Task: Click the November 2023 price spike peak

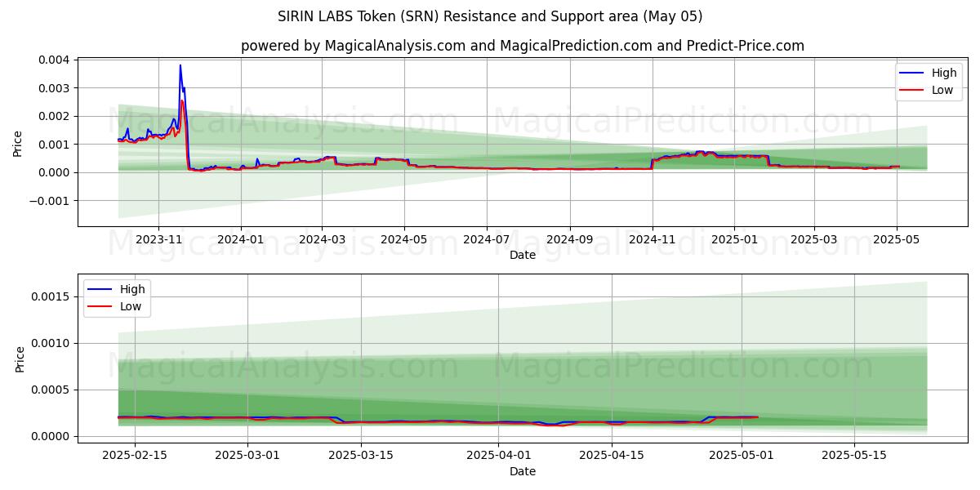Action: click(180, 65)
